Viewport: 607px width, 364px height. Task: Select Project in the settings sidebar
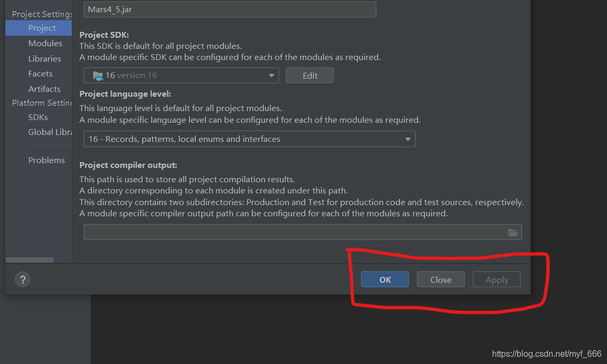click(x=39, y=28)
